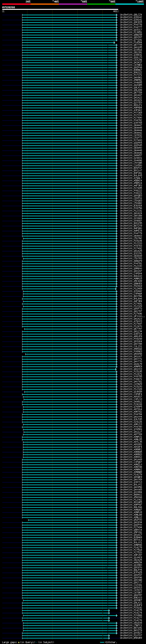Viewport: 146px width, 644px height.
Task: Select hit label UniRef100_P07371
Action: [x=131, y=75]
